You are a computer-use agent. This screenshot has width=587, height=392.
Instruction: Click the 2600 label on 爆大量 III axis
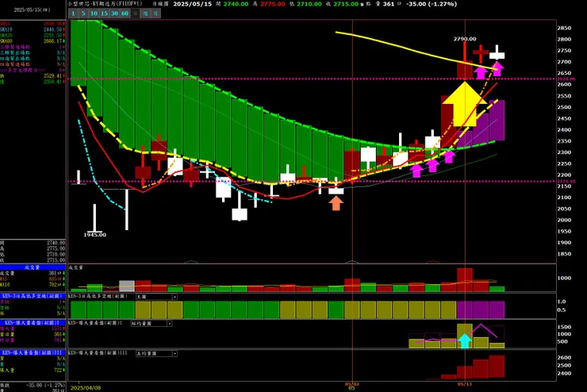click(x=565, y=358)
